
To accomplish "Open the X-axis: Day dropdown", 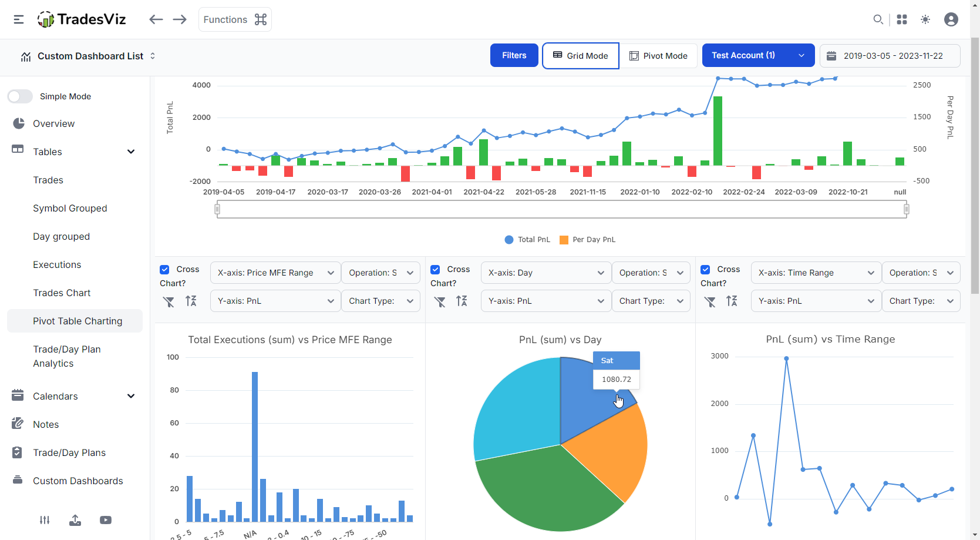I will (545, 273).
